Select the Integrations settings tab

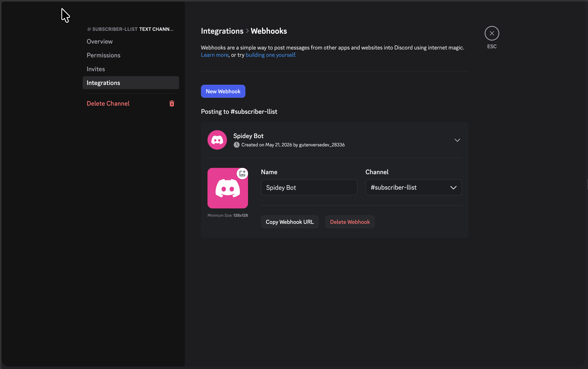click(x=131, y=83)
